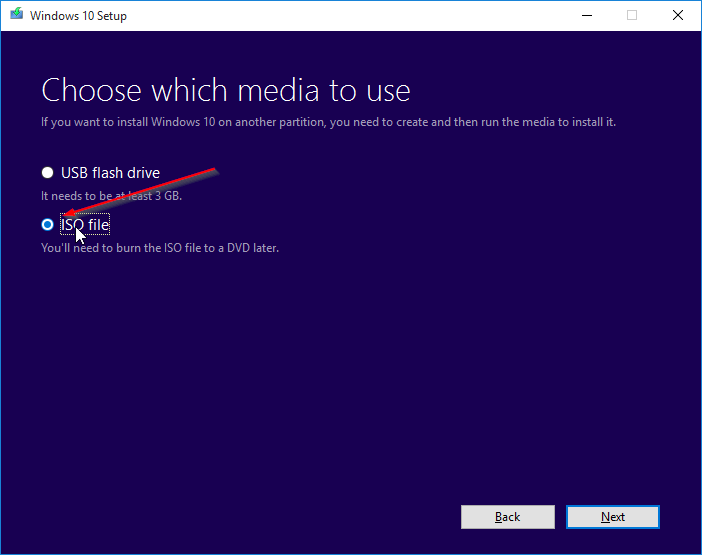
Task: Click the 'burn the ISO file to a DVD' note
Action: click(160, 248)
